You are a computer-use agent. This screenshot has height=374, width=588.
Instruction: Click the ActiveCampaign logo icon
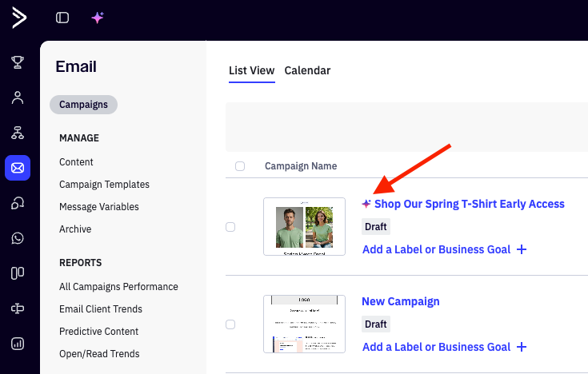19,18
